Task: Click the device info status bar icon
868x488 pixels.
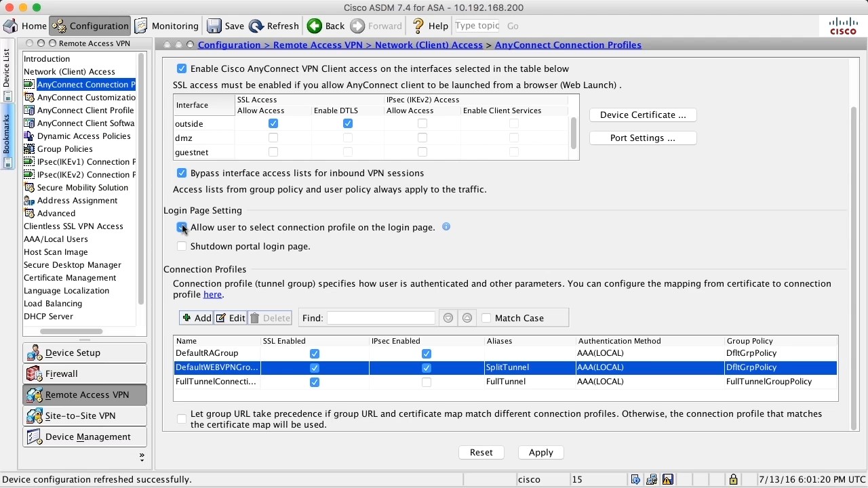Action: 635,479
